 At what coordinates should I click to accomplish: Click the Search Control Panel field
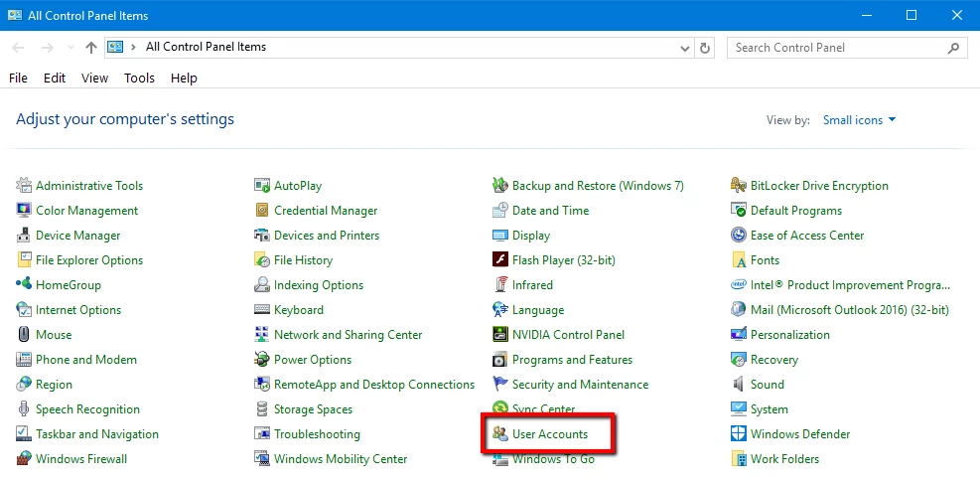(847, 48)
